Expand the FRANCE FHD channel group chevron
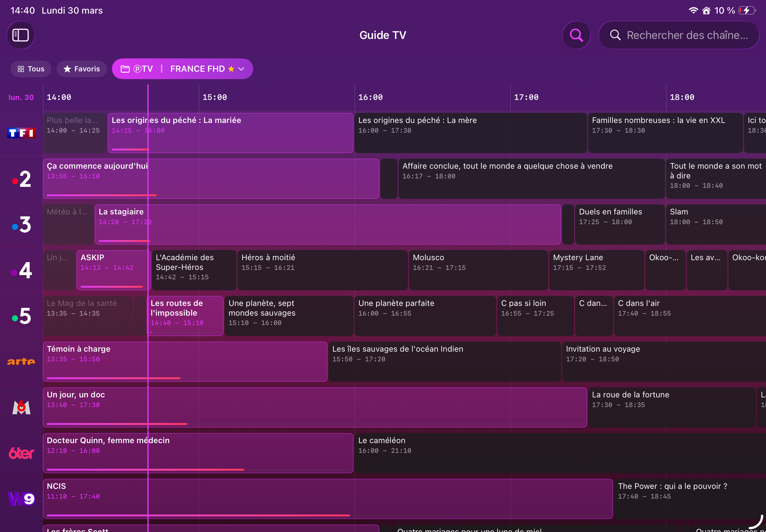The image size is (766, 532). pyautogui.click(x=241, y=69)
